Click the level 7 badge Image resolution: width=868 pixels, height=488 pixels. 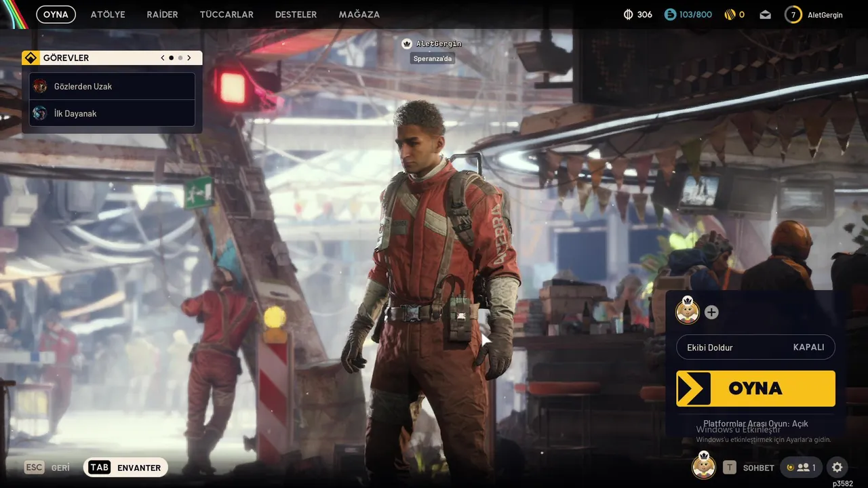click(x=793, y=14)
